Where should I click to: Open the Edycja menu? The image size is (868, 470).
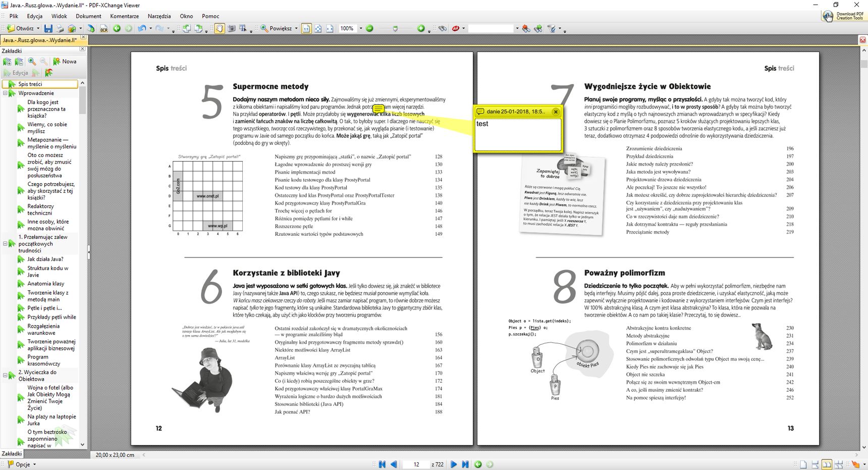[x=35, y=16]
